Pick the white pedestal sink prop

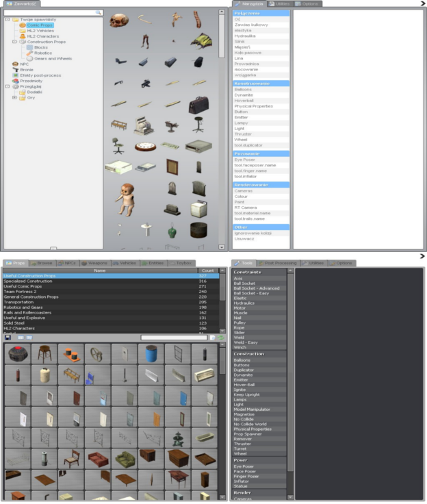tap(146, 229)
